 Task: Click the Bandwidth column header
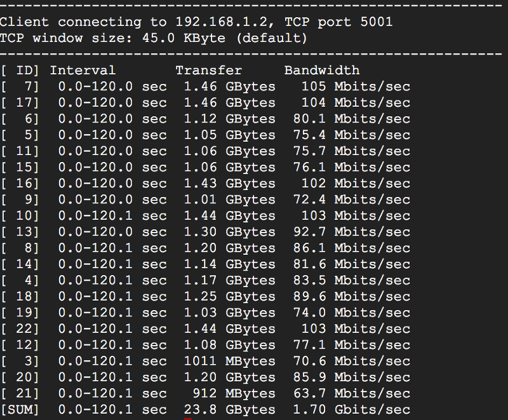click(x=322, y=71)
